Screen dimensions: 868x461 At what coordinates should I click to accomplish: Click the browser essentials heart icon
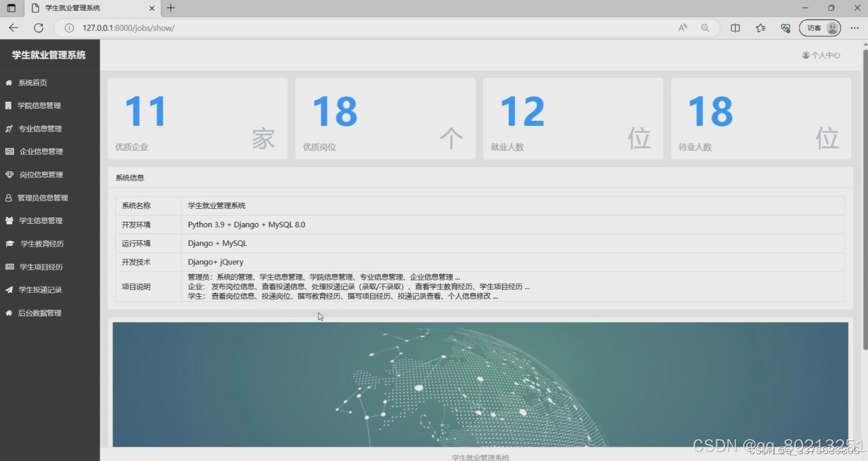click(786, 27)
